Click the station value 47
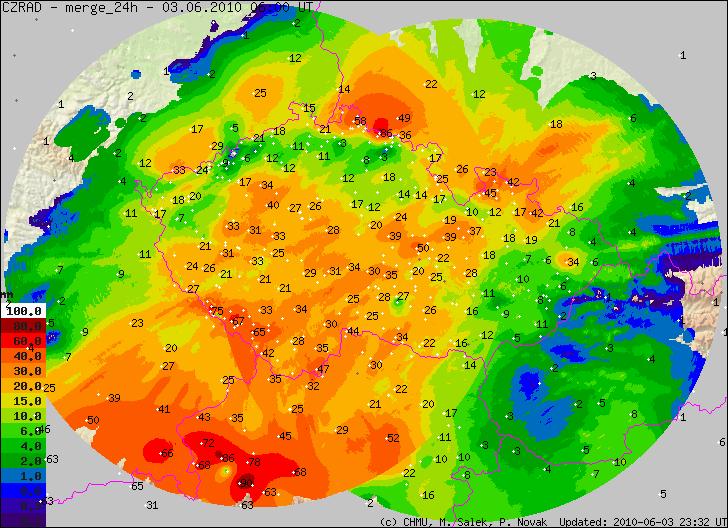Viewport: 728px width, 528px height. coord(323,369)
